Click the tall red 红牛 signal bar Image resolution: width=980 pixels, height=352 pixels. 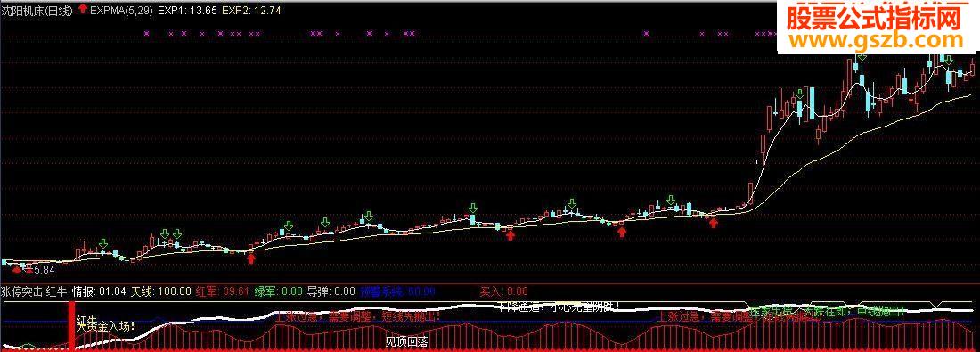pyautogui.click(x=71, y=325)
